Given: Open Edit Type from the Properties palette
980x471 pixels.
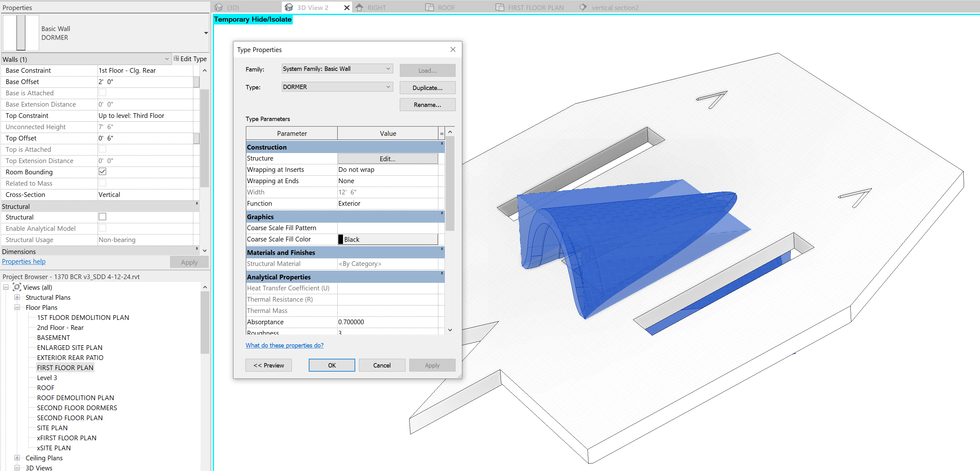Looking at the screenshot, I should (190, 59).
